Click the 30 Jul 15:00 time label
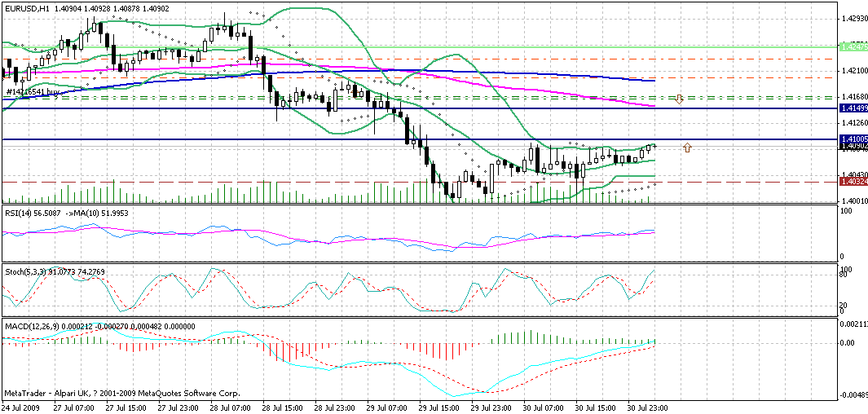Viewport: 868px width, 414px height. click(597, 408)
